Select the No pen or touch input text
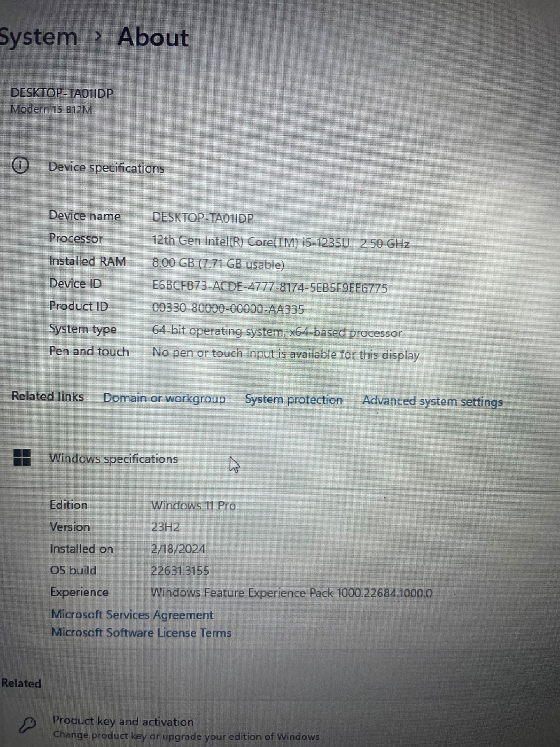Image resolution: width=560 pixels, height=747 pixels. (x=286, y=354)
